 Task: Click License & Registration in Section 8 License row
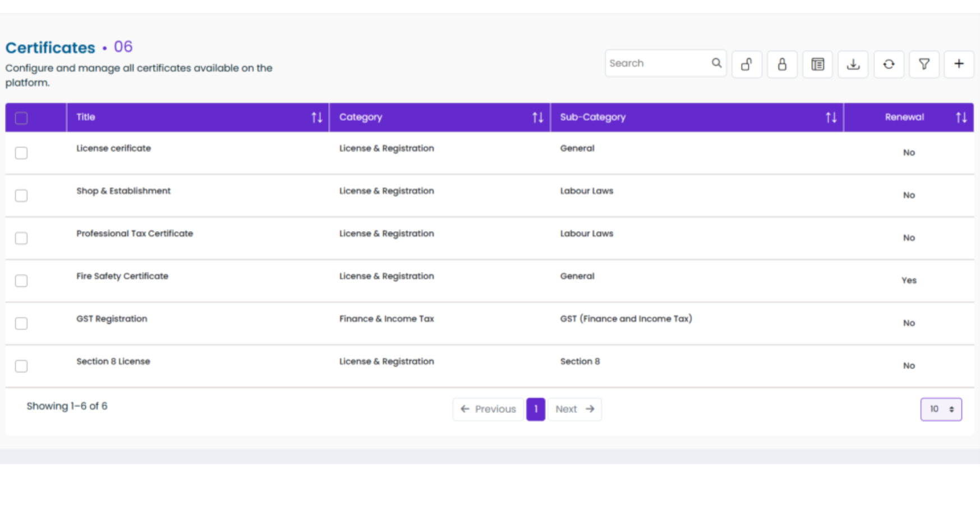[x=387, y=361]
